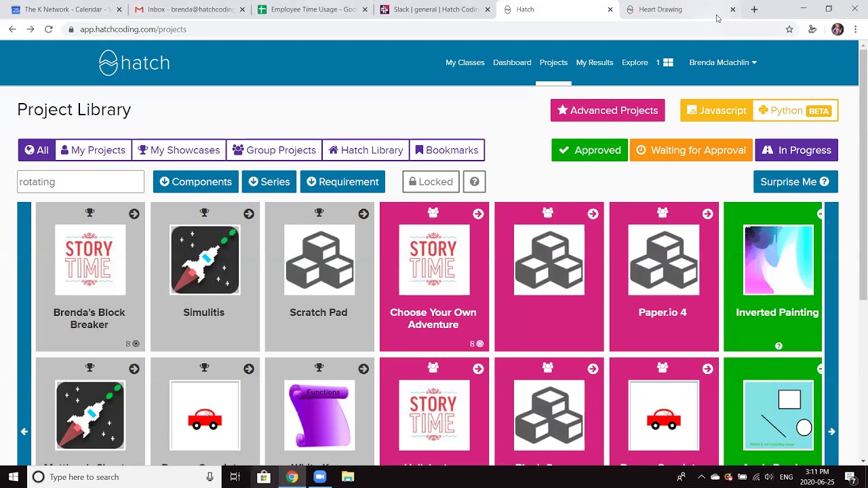Open the Chrome profile avatar
This screenshot has width=868, height=488.
pos(837,29)
